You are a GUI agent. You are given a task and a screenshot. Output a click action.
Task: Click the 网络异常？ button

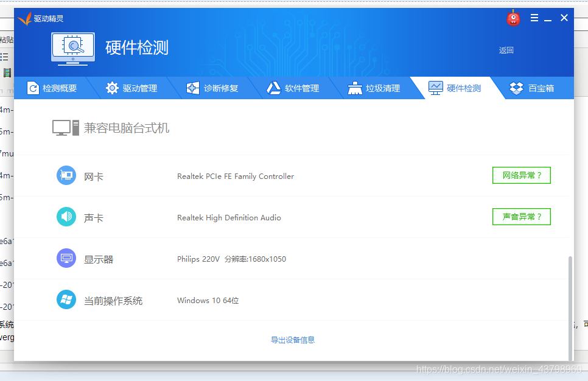522,175
